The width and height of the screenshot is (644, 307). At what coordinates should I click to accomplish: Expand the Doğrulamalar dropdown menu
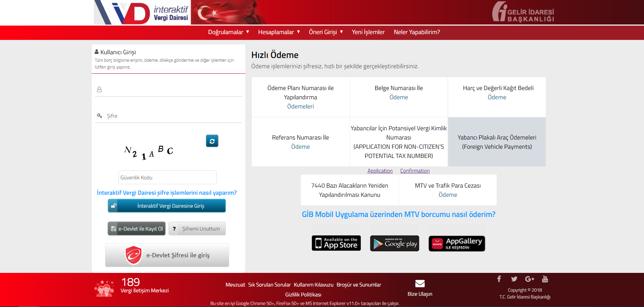[229, 32]
